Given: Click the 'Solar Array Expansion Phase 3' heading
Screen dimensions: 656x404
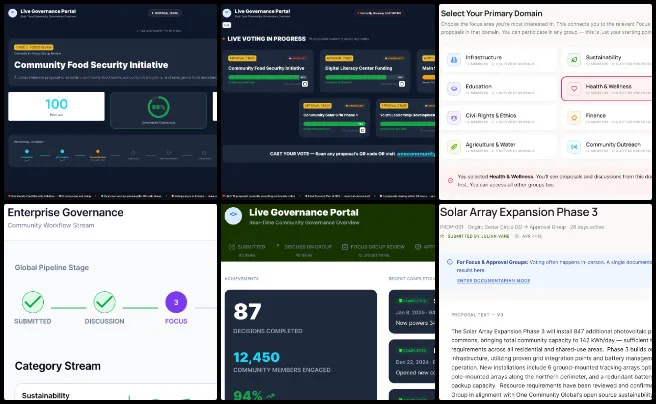Looking at the screenshot, I should 518,212.
